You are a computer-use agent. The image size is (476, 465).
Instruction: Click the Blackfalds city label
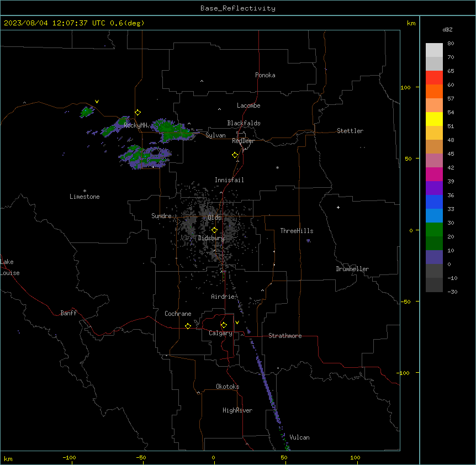coord(244,123)
